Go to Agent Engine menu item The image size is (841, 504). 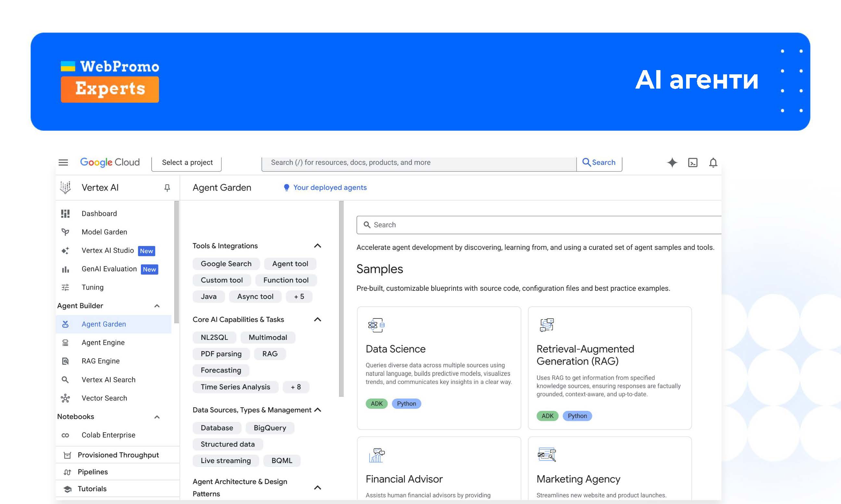pyautogui.click(x=103, y=342)
